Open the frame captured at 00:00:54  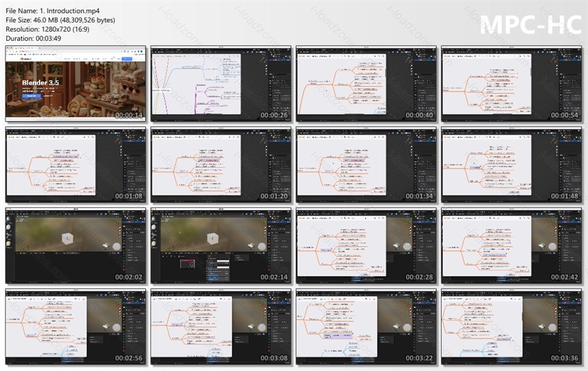(511, 83)
